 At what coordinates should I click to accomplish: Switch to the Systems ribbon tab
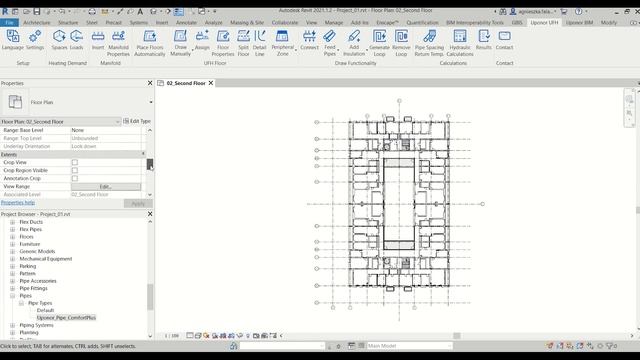[x=139, y=22]
